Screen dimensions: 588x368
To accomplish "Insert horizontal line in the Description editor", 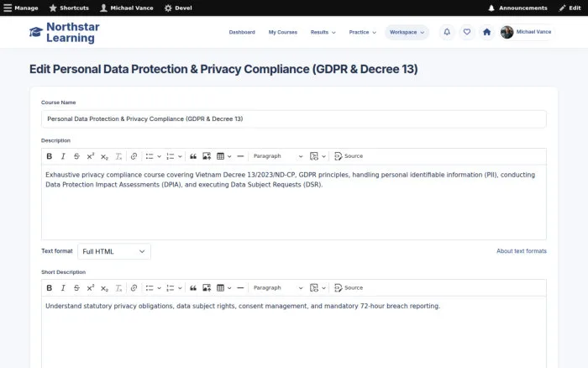I will point(240,156).
